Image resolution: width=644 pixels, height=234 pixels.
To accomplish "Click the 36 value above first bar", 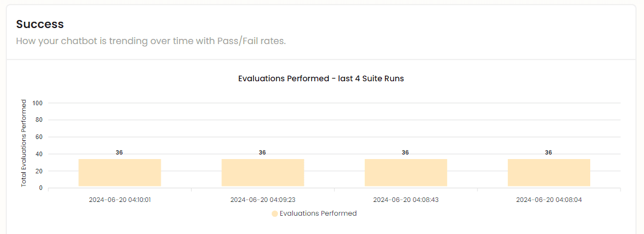I will [119, 152].
